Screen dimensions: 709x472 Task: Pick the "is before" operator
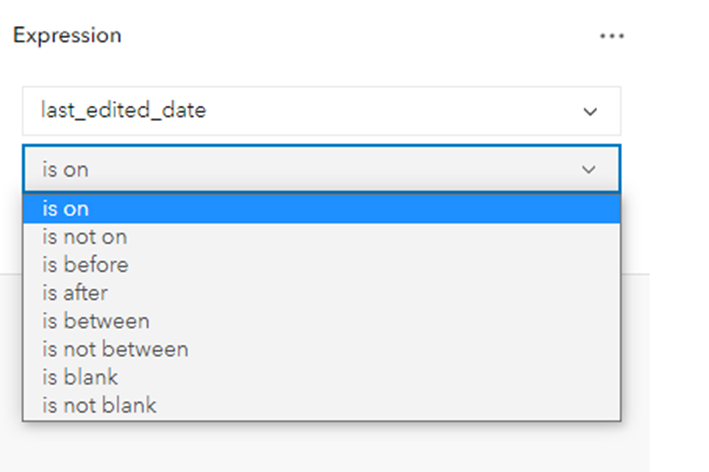tap(85, 265)
